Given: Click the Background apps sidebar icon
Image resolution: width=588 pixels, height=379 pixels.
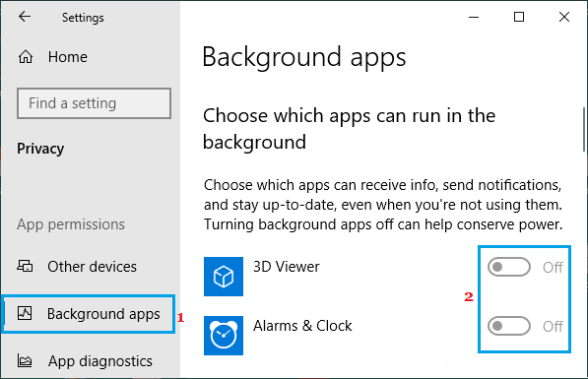Looking at the screenshot, I should (25, 313).
